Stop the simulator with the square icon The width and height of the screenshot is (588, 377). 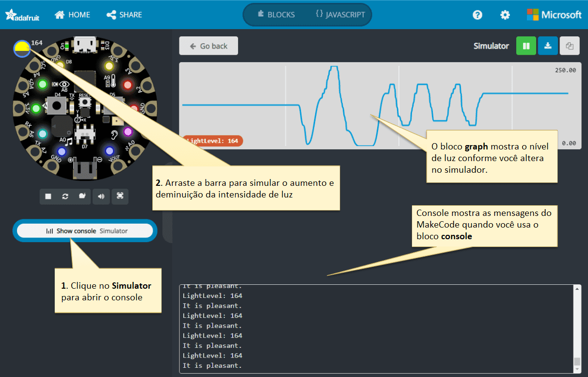48,197
